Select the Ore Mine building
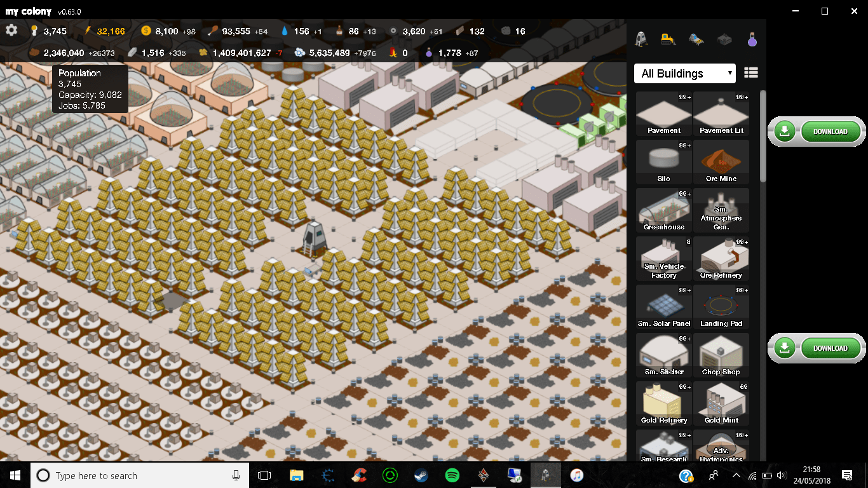The image size is (868, 488). (x=721, y=162)
